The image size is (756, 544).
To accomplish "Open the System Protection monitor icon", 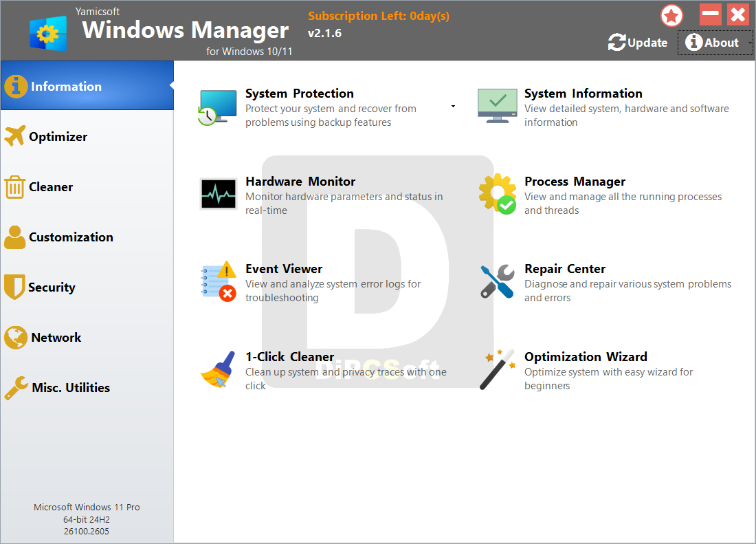I will click(x=217, y=107).
